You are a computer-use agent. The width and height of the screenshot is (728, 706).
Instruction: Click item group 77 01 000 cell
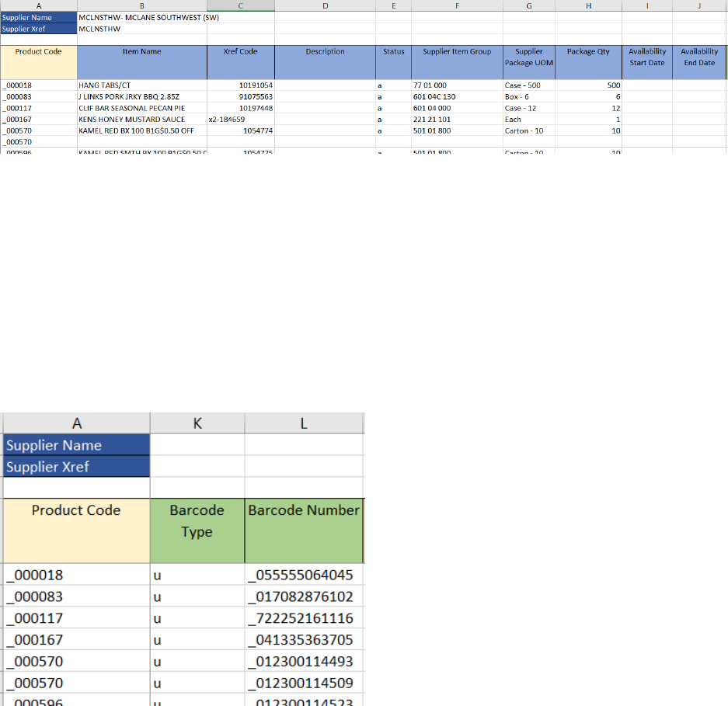point(457,85)
